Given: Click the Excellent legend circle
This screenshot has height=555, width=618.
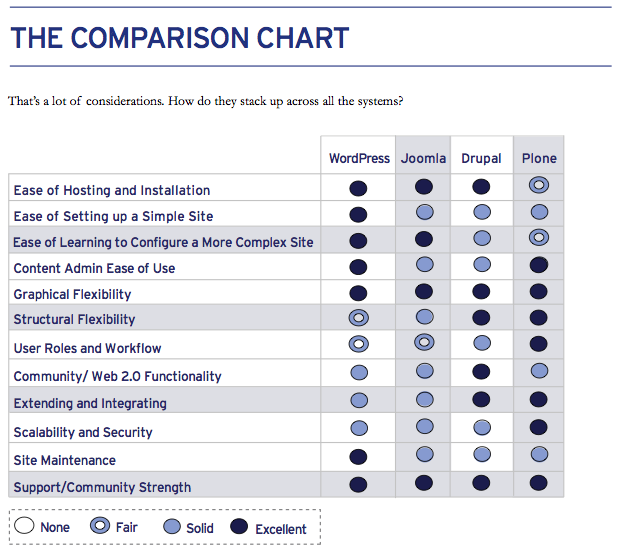Looking at the screenshot, I should [x=240, y=527].
